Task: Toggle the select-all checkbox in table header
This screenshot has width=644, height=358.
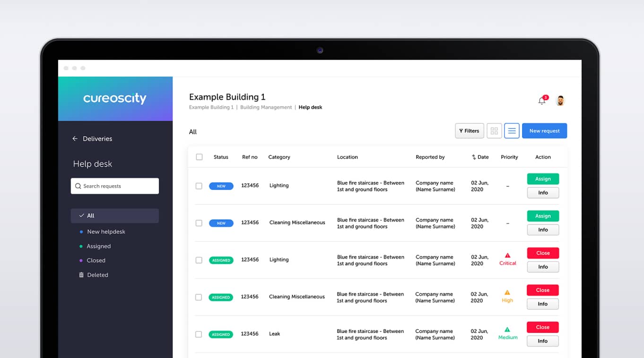Action: coord(199,157)
